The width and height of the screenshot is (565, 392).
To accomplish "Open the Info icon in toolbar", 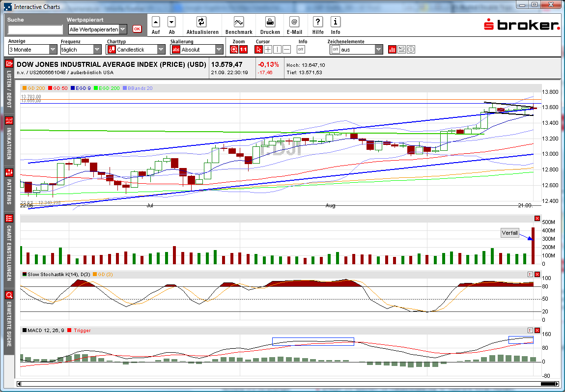I will pyautogui.click(x=336, y=22).
